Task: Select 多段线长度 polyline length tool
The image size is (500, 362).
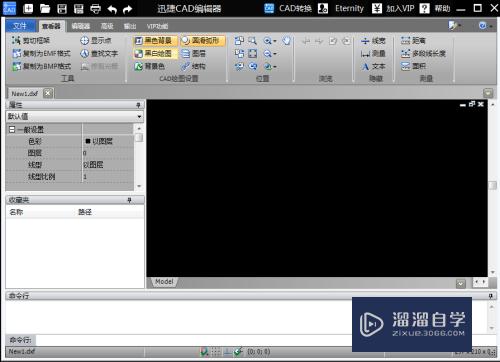Action: pos(423,53)
